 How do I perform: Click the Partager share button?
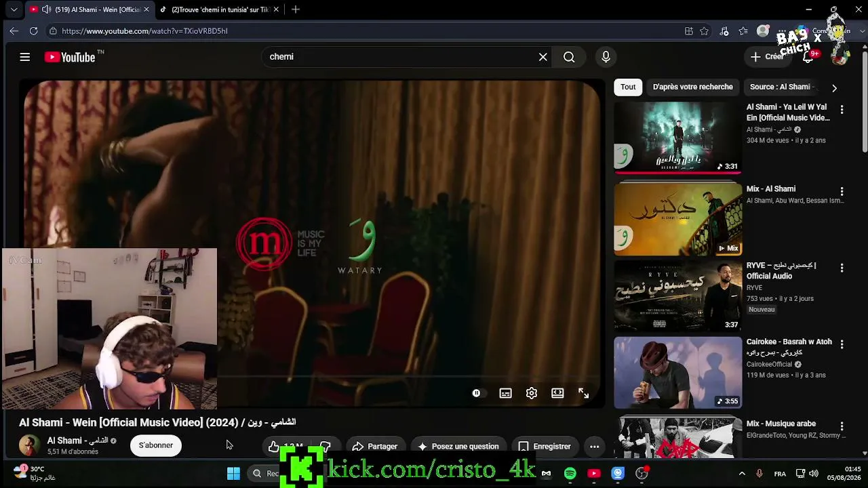374,446
